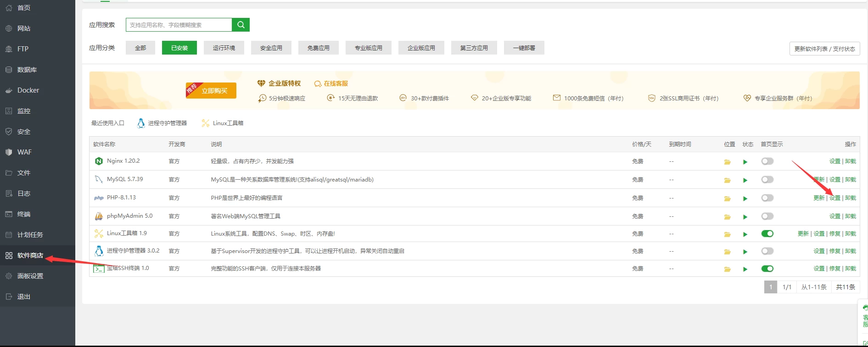The image size is (868, 347).
Task: Click the MySQL row icon
Action: [99, 179]
